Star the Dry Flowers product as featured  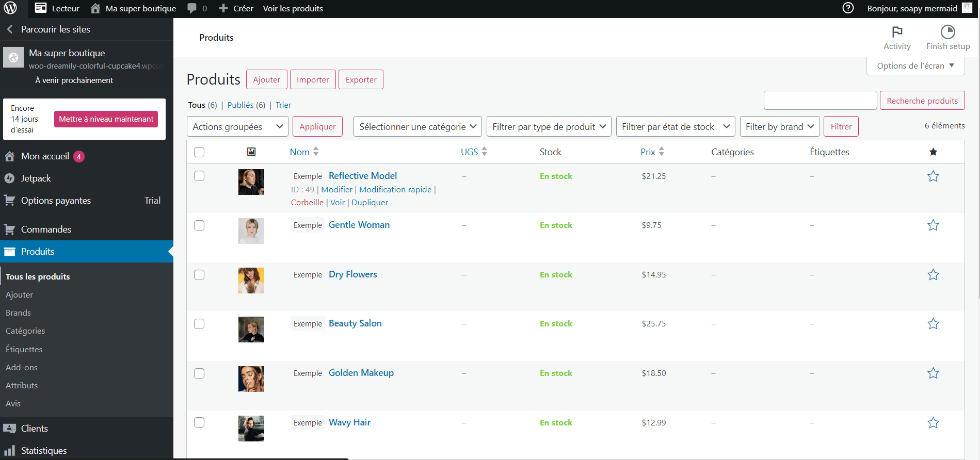pos(933,275)
